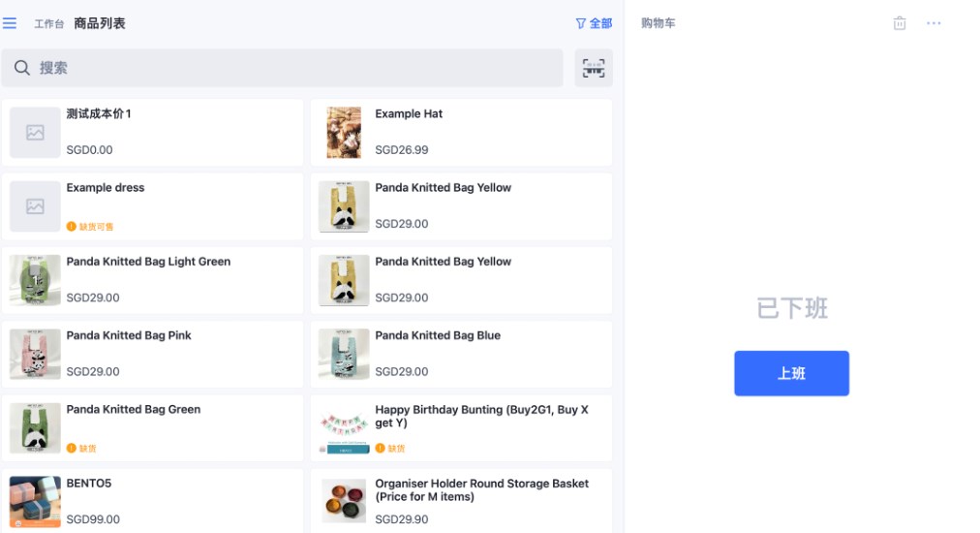This screenshot has width=980, height=533.
Task: Go to the 工作台 breadcrumb
Action: pos(48,23)
